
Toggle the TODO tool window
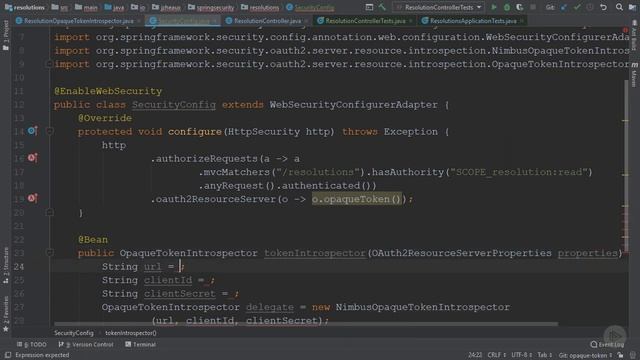pyautogui.click(x=32, y=344)
